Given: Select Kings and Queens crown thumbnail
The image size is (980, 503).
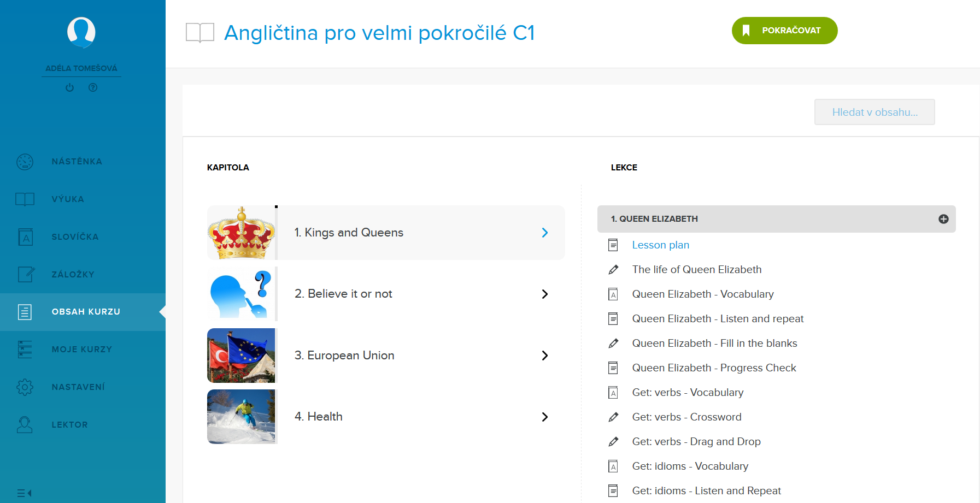Looking at the screenshot, I should 242,233.
